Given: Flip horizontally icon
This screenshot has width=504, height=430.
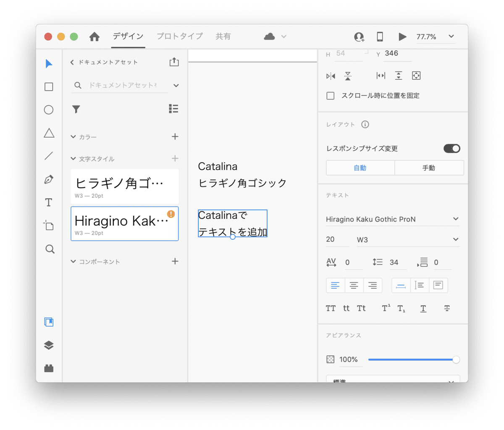Looking at the screenshot, I should click(331, 76).
